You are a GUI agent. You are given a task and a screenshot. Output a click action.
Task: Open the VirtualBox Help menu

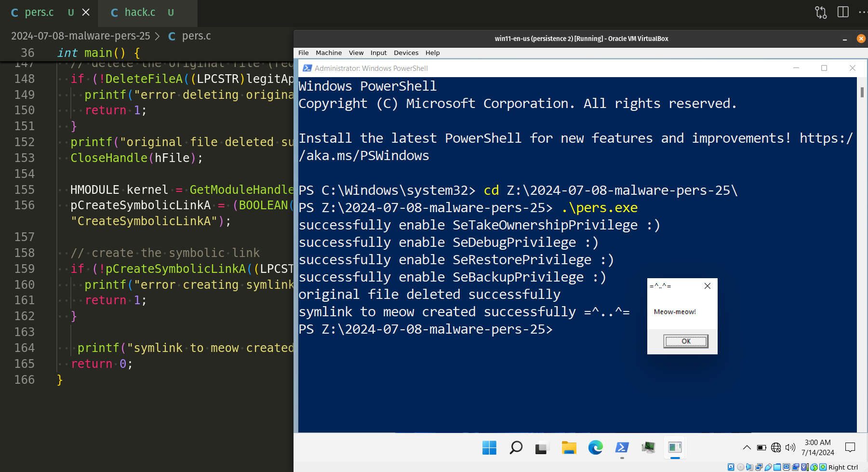click(x=432, y=53)
